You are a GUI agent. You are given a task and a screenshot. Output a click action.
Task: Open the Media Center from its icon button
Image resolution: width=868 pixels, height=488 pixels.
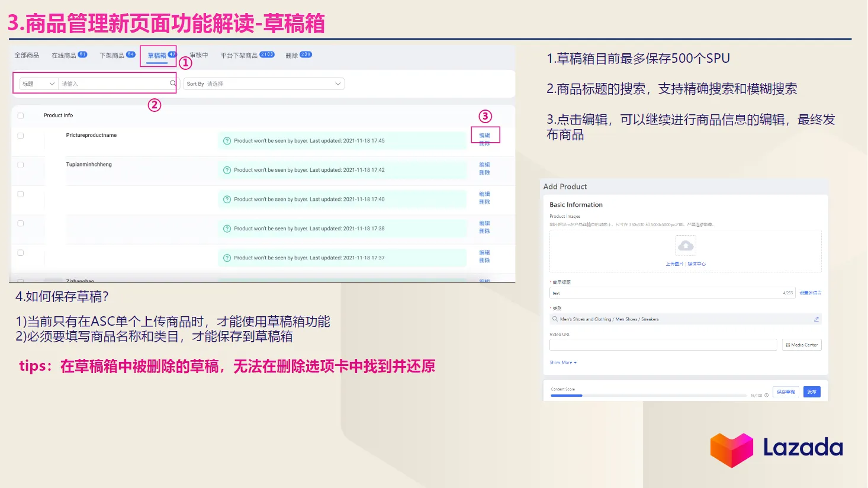tap(801, 344)
